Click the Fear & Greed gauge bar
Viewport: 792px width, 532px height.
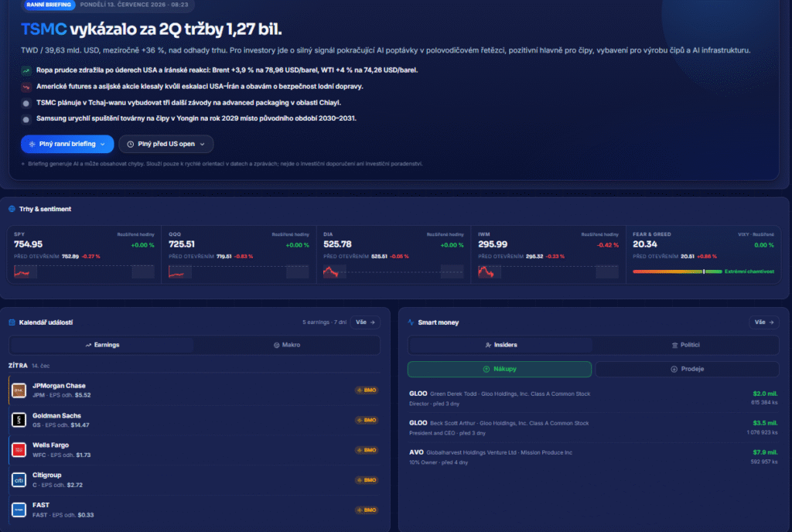pyautogui.click(x=678, y=271)
